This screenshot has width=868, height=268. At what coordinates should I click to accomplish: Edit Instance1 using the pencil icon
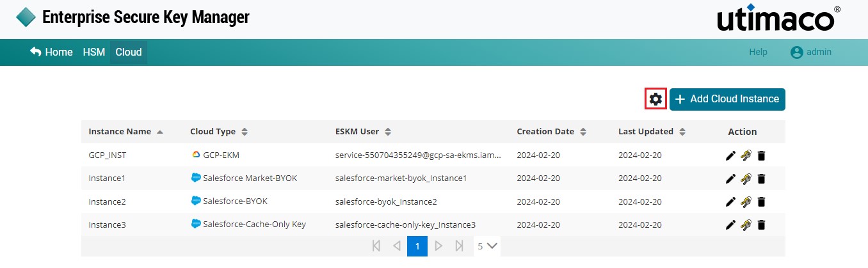730,178
